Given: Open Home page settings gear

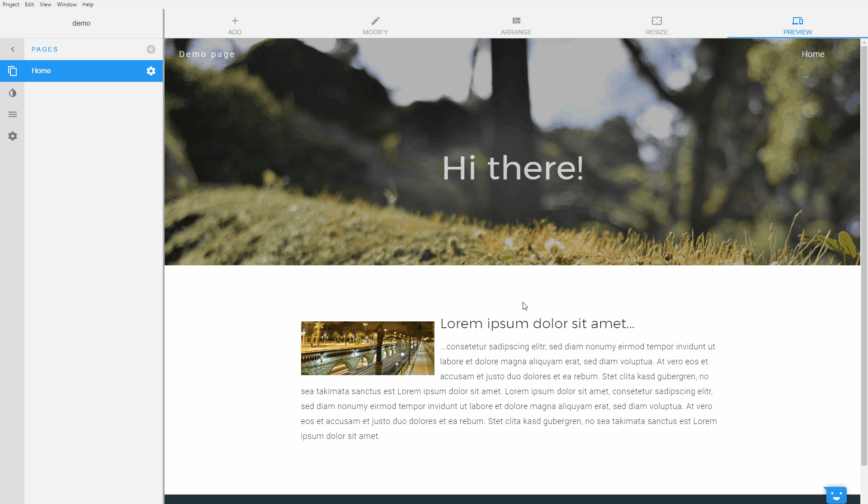Looking at the screenshot, I should point(151,71).
